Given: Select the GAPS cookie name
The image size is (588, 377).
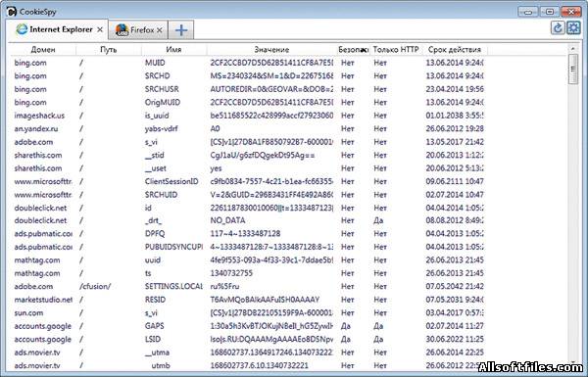Looking at the screenshot, I should click(x=155, y=326).
